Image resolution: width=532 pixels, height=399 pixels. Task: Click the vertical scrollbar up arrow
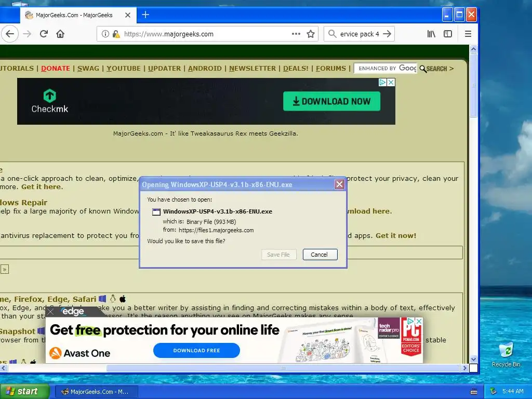pos(473,49)
